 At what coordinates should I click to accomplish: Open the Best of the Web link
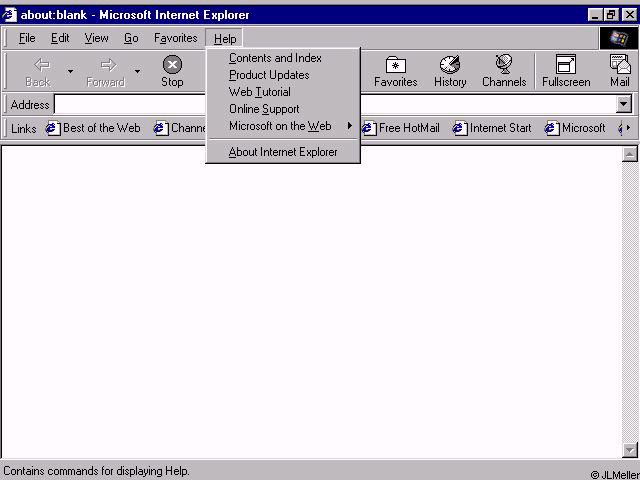(x=93, y=128)
